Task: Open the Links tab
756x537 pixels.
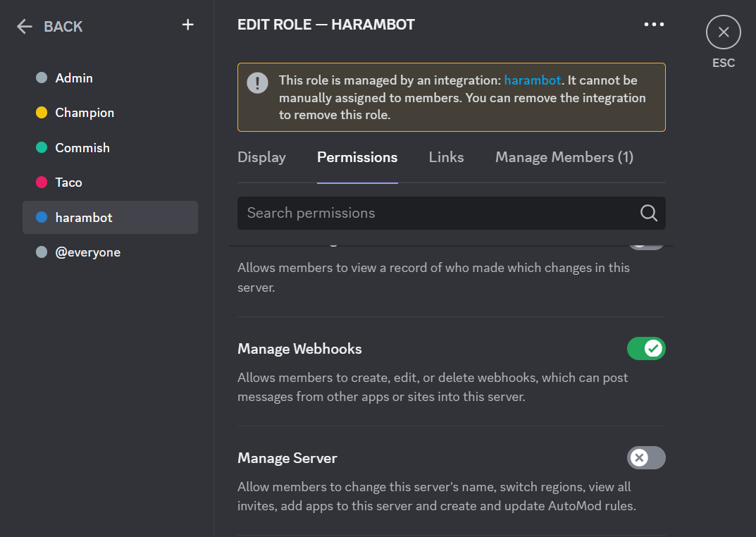Action: coord(446,157)
